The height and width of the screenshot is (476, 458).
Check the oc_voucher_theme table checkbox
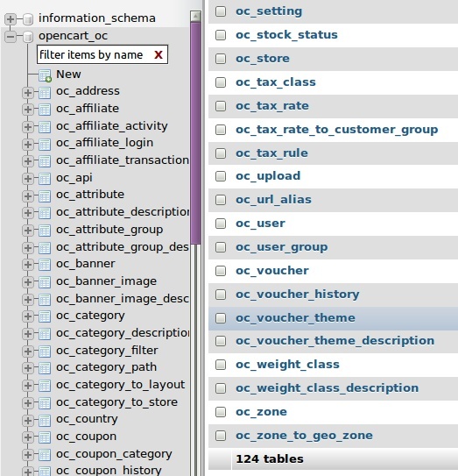(221, 318)
